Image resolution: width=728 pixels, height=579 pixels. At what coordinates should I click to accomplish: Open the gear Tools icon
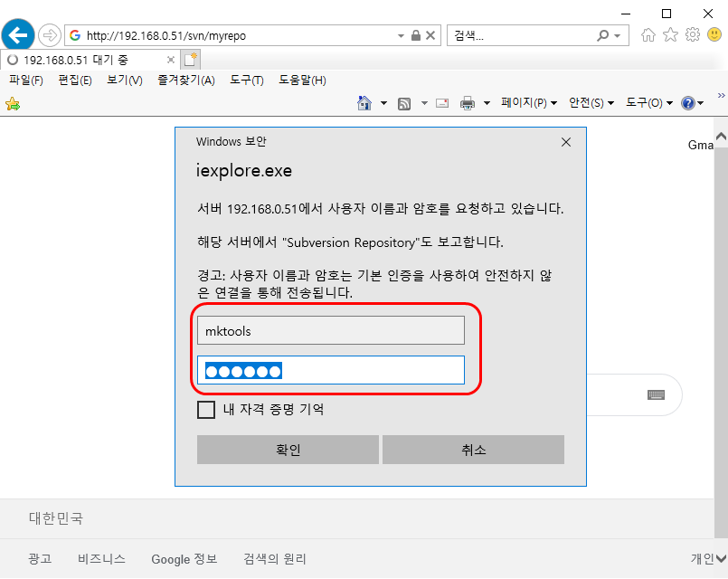(x=692, y=34)
